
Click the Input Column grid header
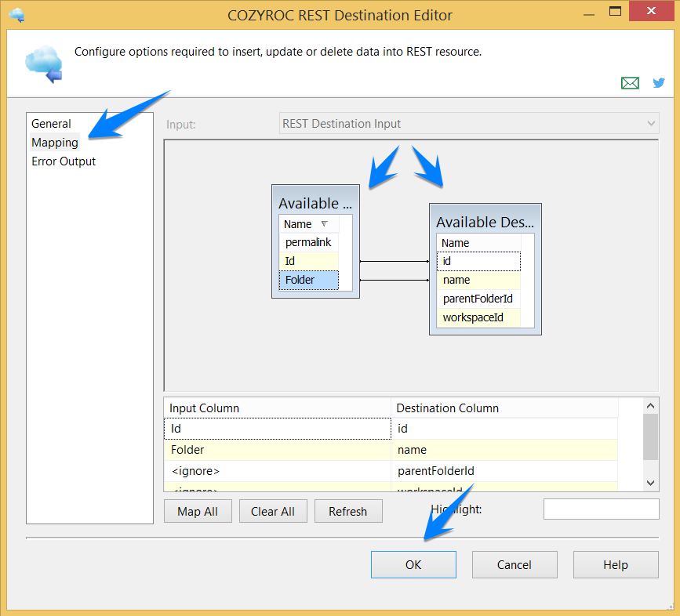278,408
